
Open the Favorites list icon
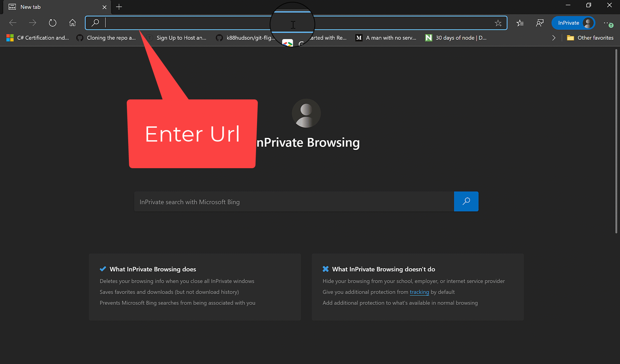[x=520, y=23]
